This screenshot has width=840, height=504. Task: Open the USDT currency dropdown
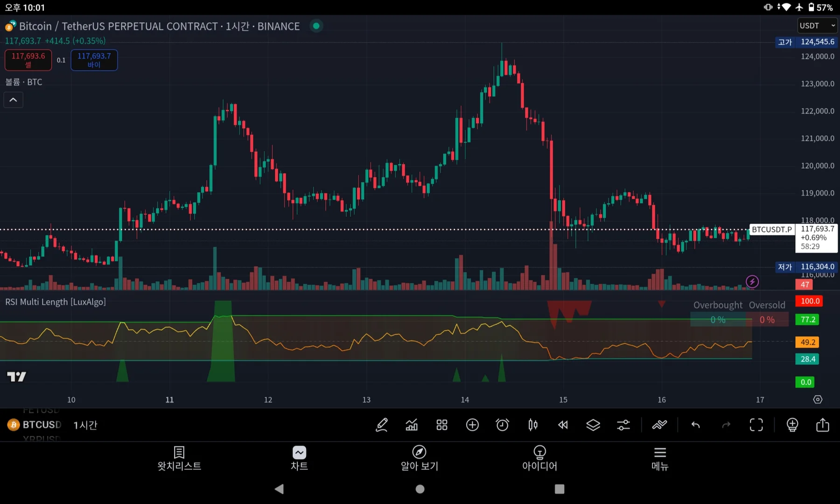point(818,26)
